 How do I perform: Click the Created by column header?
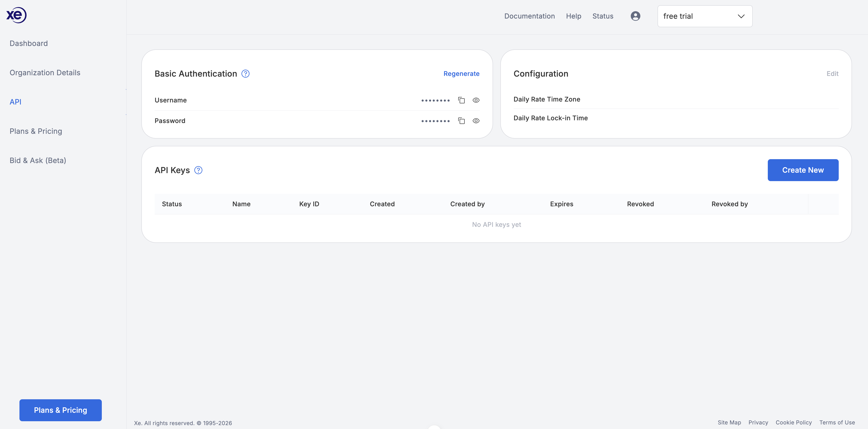(x=467, y=204)
